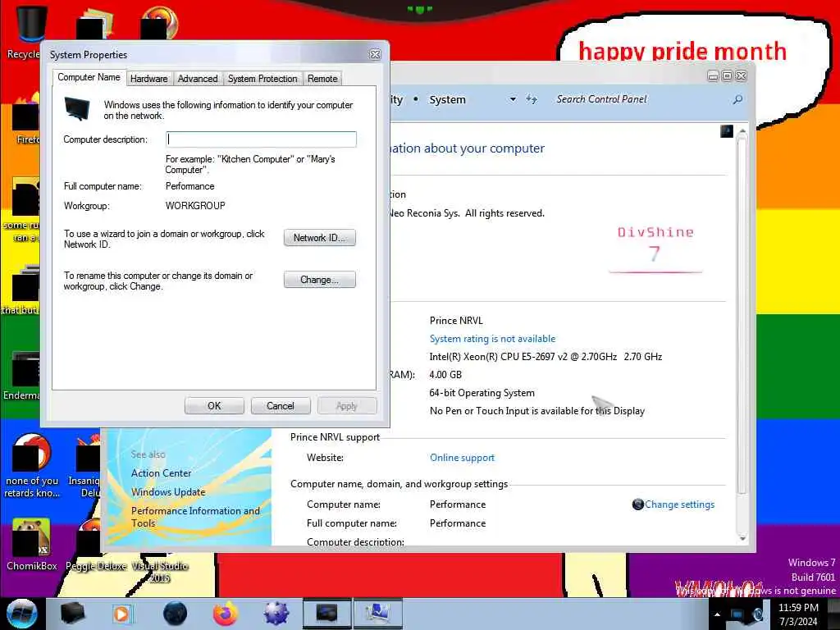Click the Network ID... button
Image resolution: width=840 pixels, height=630 pixels.
point(320,238)
